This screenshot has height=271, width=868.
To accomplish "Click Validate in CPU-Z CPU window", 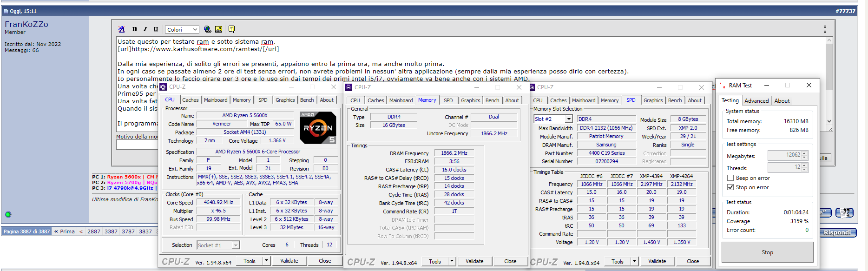I will [x=289, y=261].
